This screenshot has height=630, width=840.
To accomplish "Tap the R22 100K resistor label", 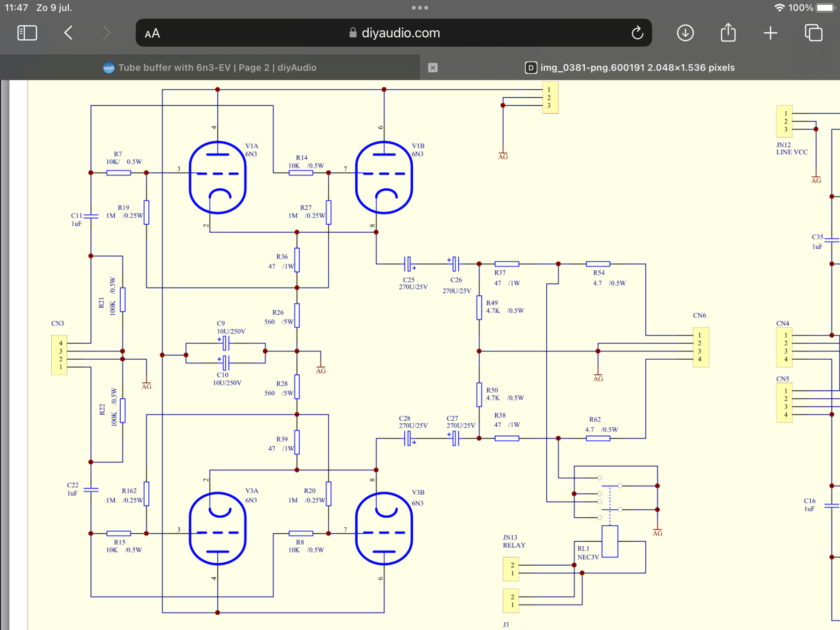I will 108,407.
